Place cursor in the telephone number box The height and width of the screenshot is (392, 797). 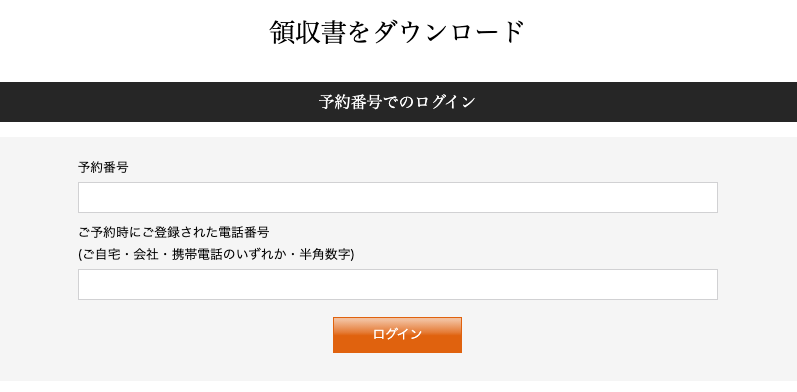[x=397, y=284]
